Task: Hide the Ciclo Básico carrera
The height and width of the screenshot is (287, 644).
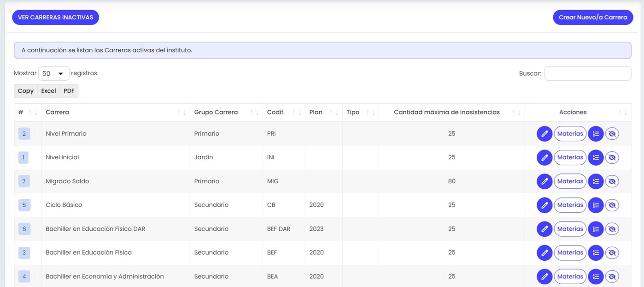Action: point(612,205)
